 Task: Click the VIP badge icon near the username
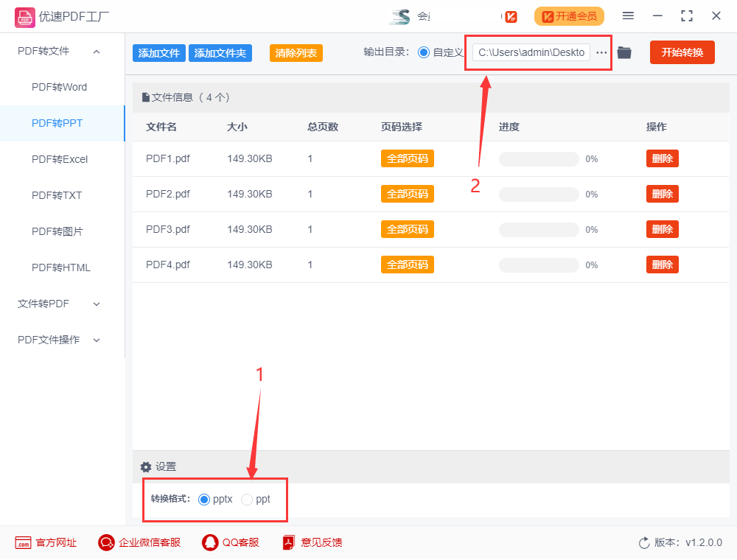[511, 17]
